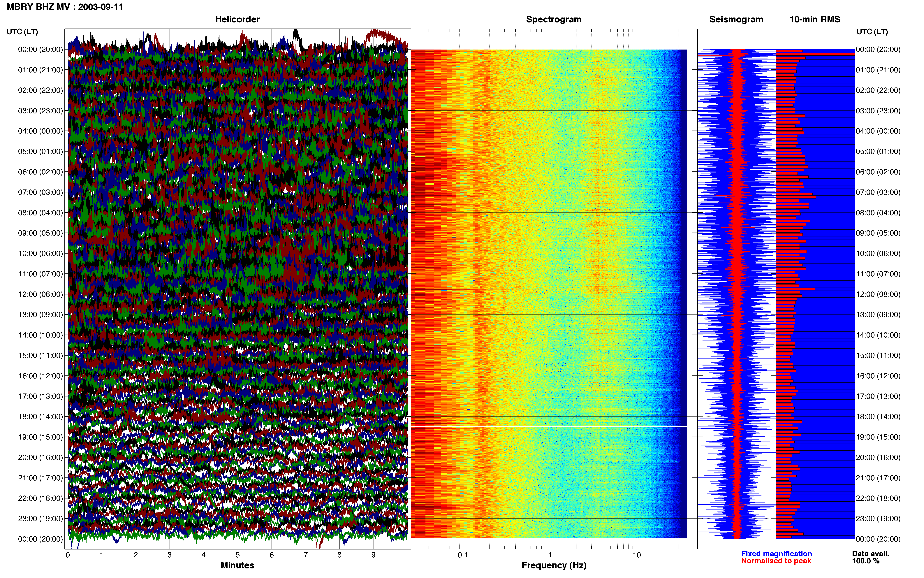
Task: Click left time label '06:00 (02:00)'
Action: click(41, 172)
